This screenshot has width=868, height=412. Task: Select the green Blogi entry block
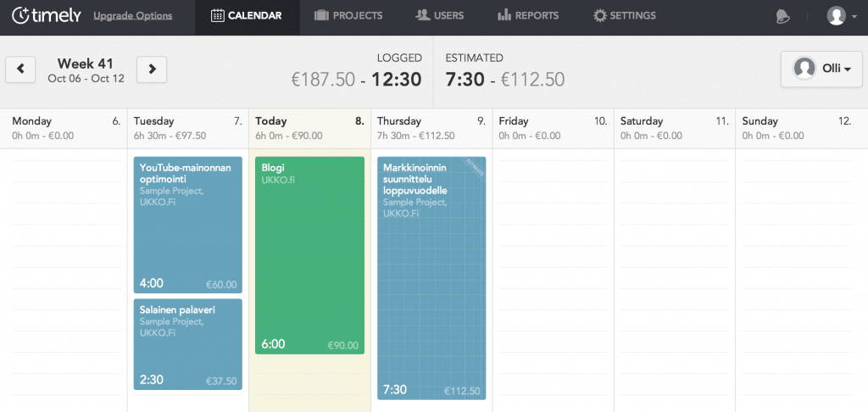pos(309,254)
